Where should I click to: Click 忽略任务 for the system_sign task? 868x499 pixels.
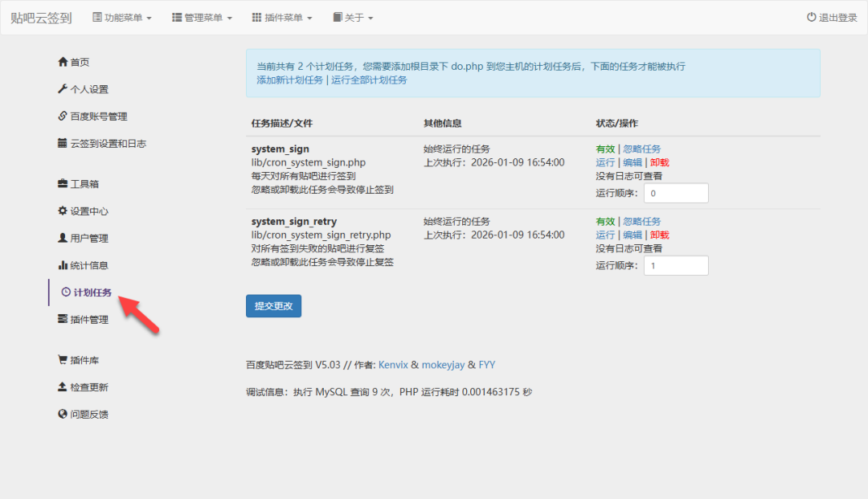tap(642, 149)
